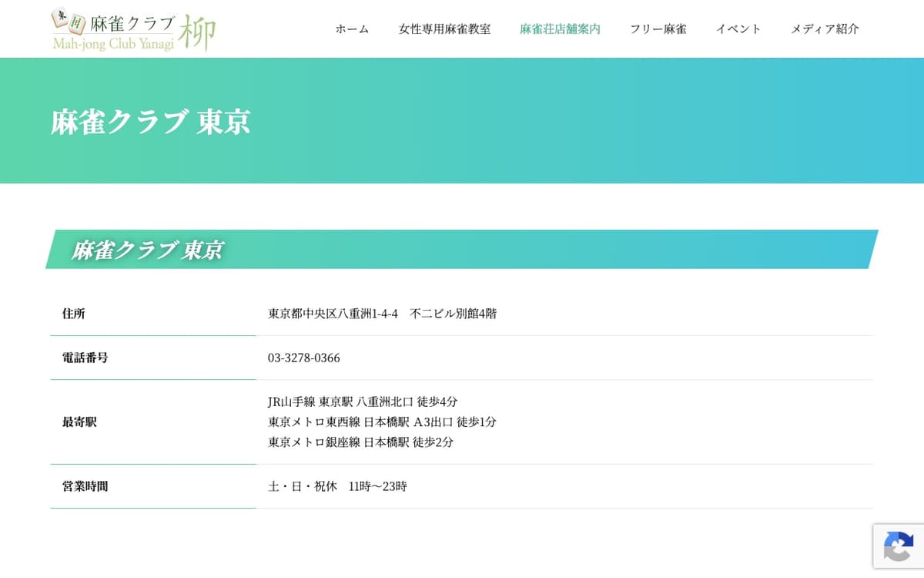Click the reCAPTCHA badge icon
924x578 pixels.
(898, 546)
